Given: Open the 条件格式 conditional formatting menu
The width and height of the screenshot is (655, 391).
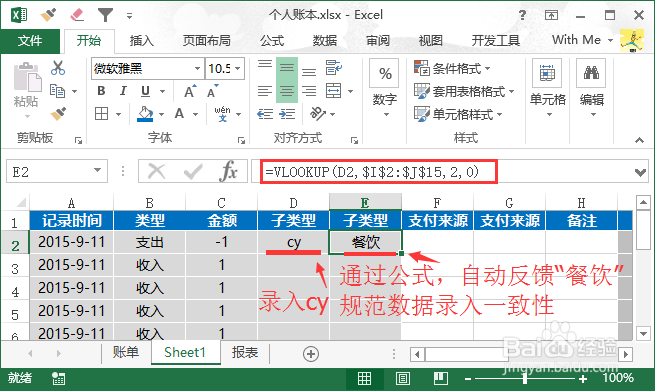Looking at the screenshot, I should click(x=452, y=68).
